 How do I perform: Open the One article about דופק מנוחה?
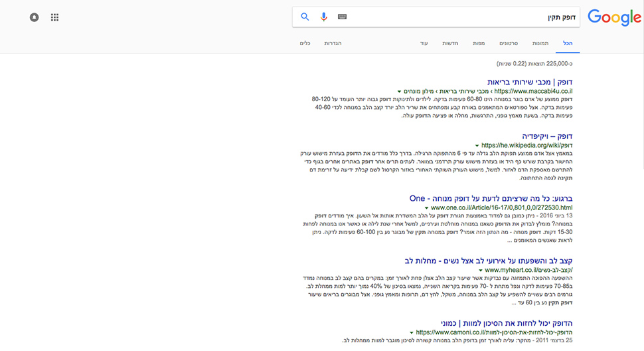coord(491,199)
